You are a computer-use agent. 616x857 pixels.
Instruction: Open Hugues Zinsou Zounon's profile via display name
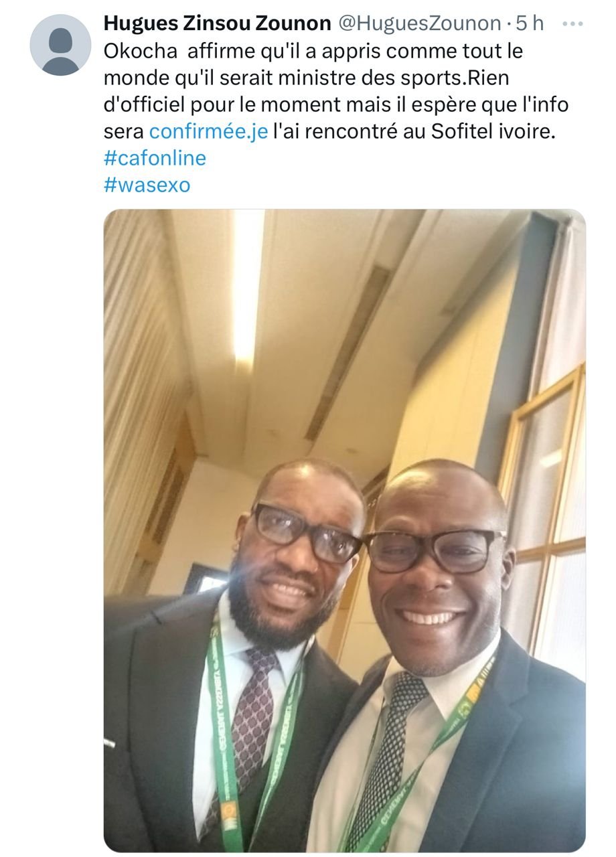pyautogui.click(x=218, y=23)
